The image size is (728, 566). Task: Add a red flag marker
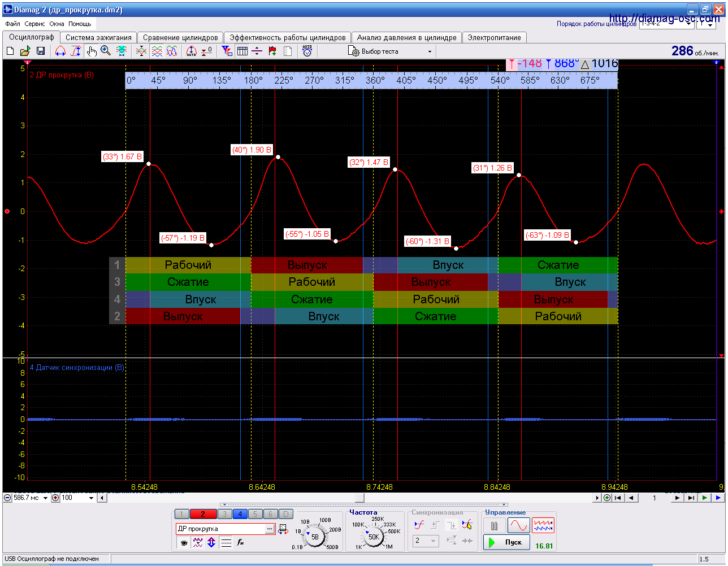[x=272, y=51]
